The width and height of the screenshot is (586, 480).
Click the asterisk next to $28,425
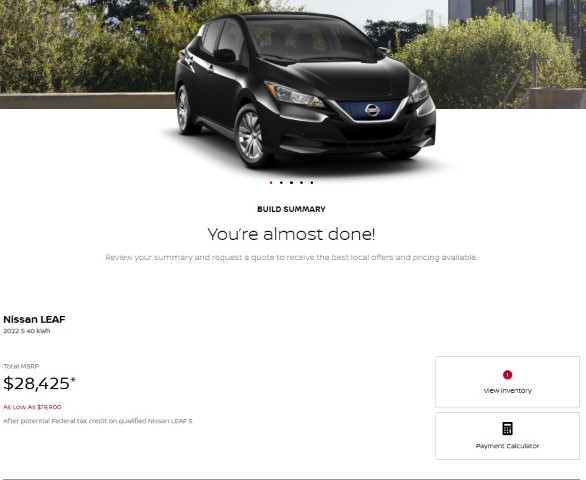[73, 380]
